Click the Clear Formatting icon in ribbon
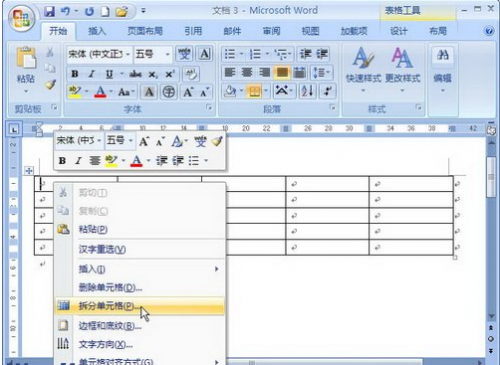Viewport: 500px width, 365px height. tap(191, 74)
